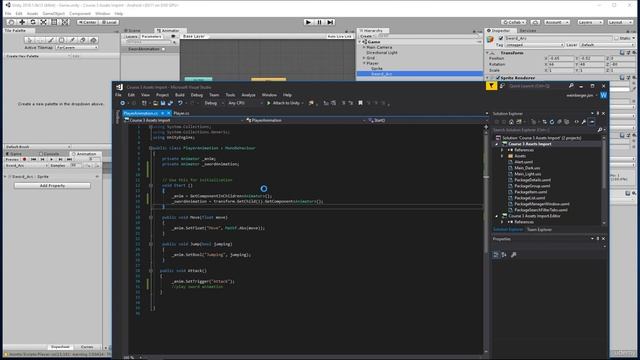Click Visual Studio Undo icon

tap(180, 103)
